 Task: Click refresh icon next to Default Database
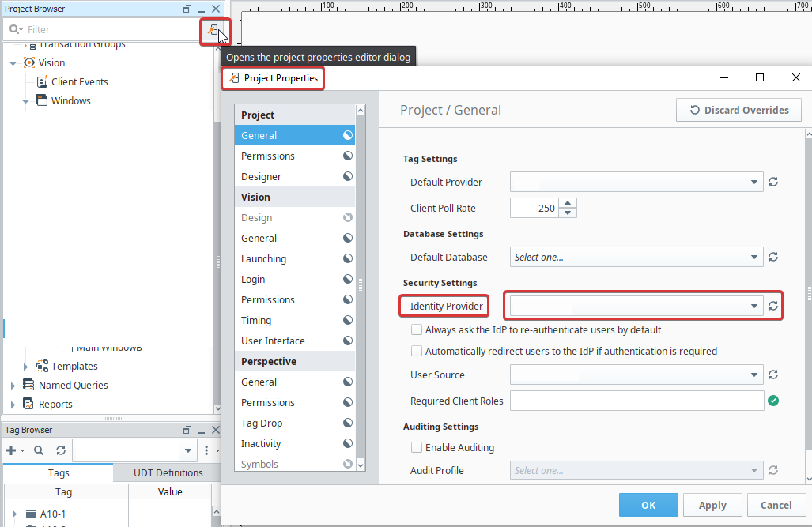point(773,258)
